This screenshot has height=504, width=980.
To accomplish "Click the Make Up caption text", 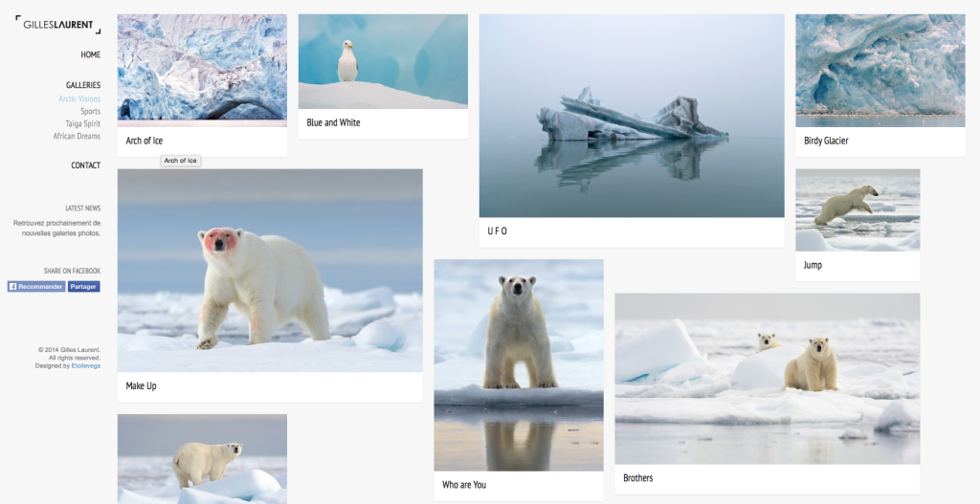I will point(142,386).
